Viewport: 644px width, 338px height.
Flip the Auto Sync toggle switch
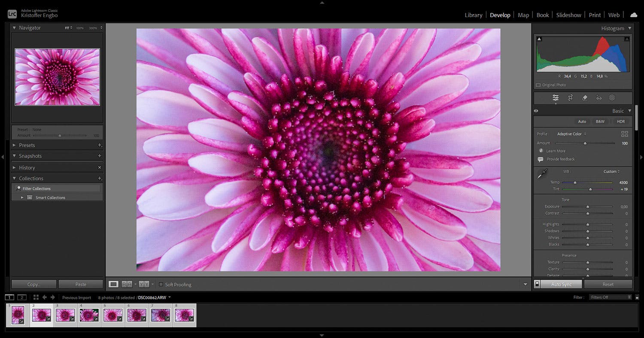(x=537, y=284)
